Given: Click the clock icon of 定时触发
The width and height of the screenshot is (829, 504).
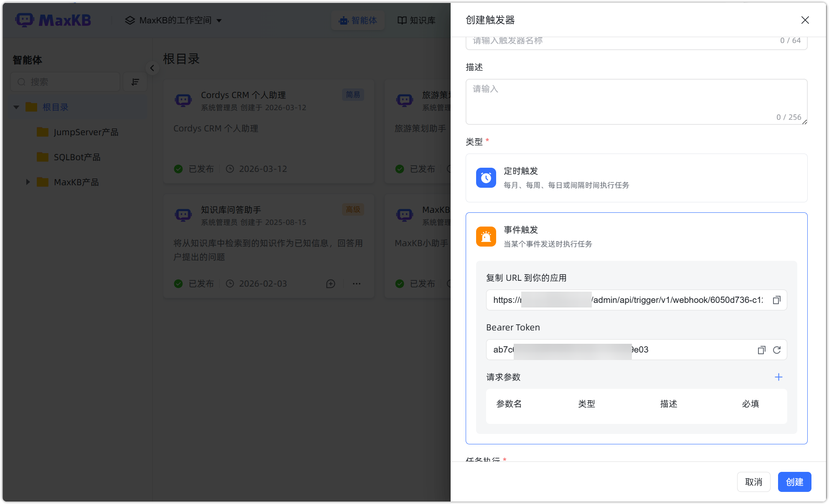Looking at the screenshot, I should coord(486,177).
